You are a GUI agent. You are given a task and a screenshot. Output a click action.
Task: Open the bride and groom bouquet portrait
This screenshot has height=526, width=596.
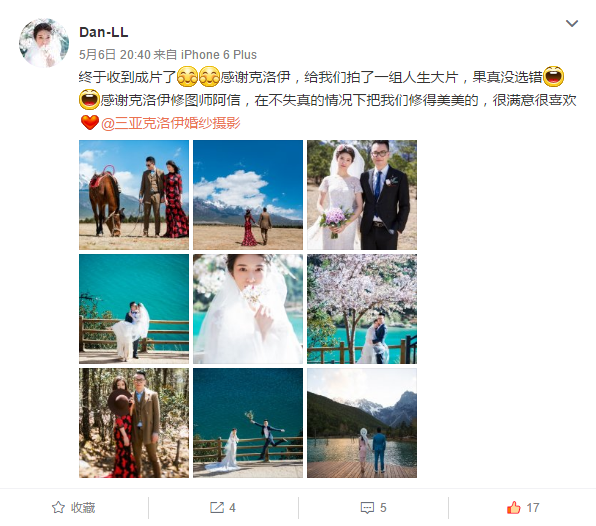[362, 195]
